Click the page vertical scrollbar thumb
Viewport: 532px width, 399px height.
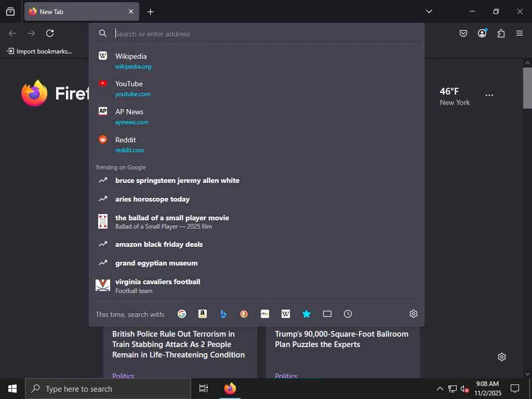pos(527,88)
